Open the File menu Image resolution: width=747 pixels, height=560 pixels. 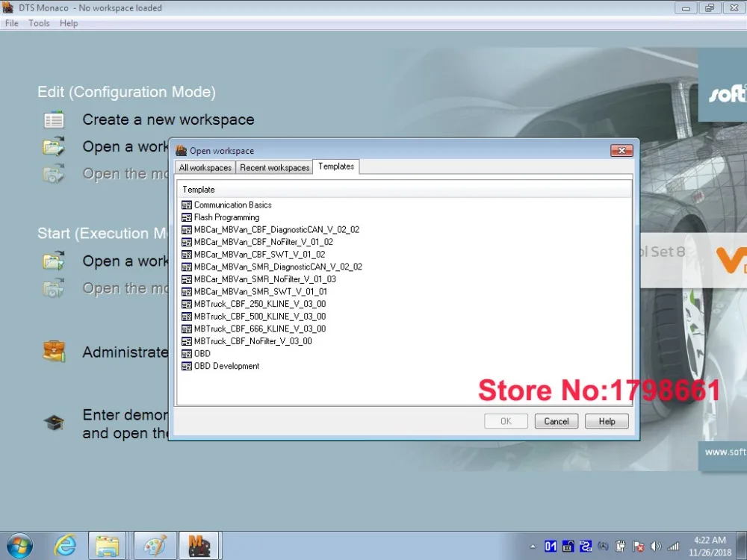click(x=12, y=23)
